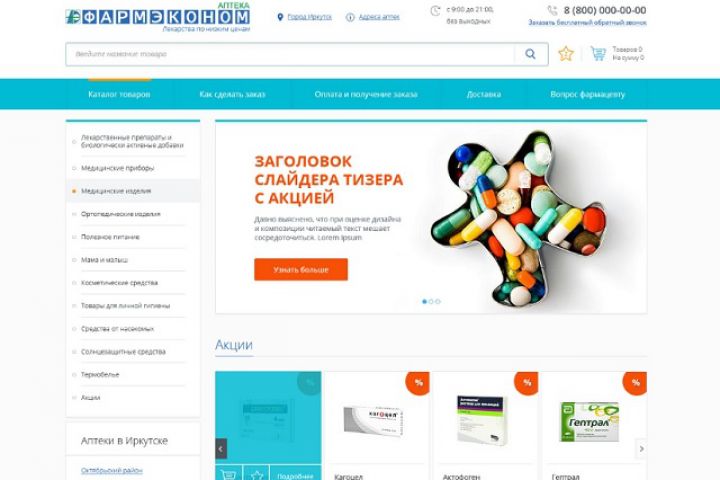Open Медицинские приборы category in sidebar

(118, 168)
